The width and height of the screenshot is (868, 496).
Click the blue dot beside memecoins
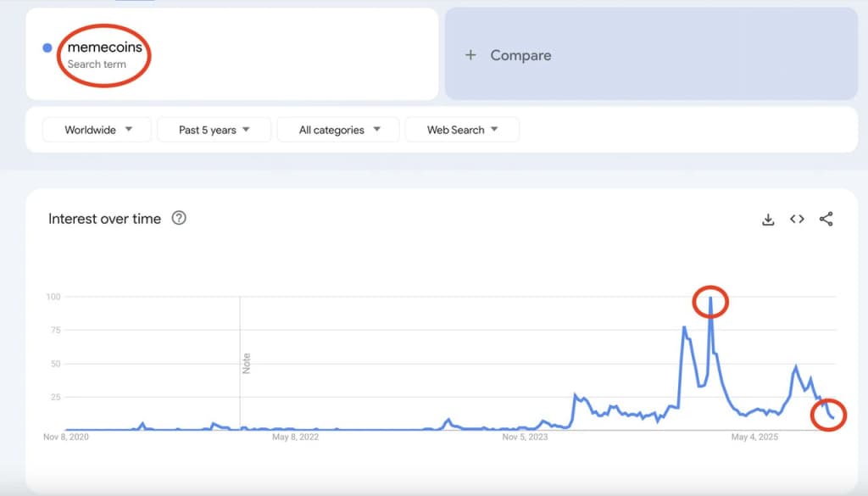(x=47, y=47)
